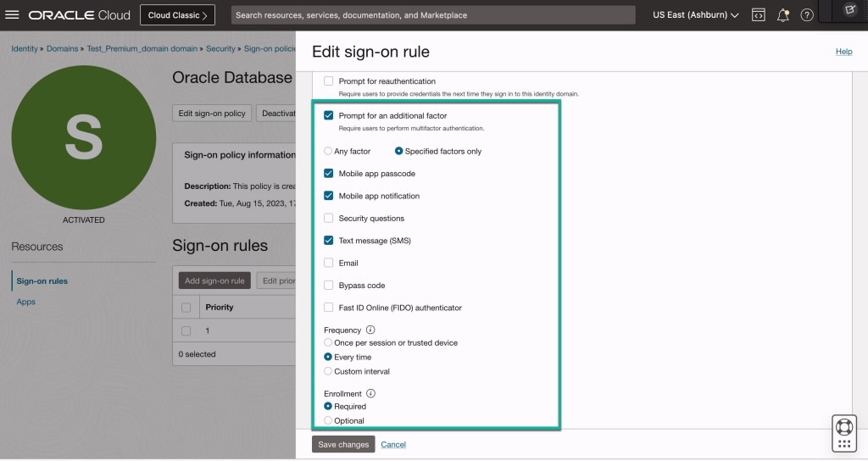Image resolution: width=868 pixels, height=461 pixels.
Task: View notifications bell icon
Action: coord(782,15)
